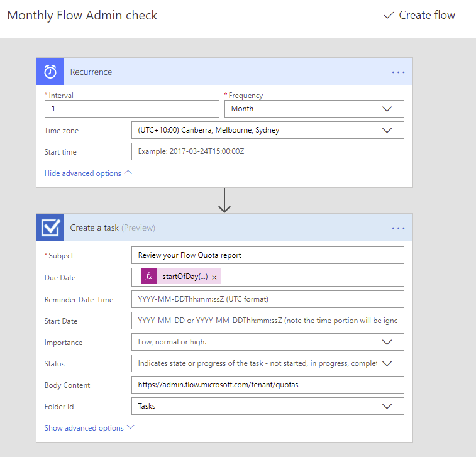Open the Create a task ellipsis menu

coord(398,228)
